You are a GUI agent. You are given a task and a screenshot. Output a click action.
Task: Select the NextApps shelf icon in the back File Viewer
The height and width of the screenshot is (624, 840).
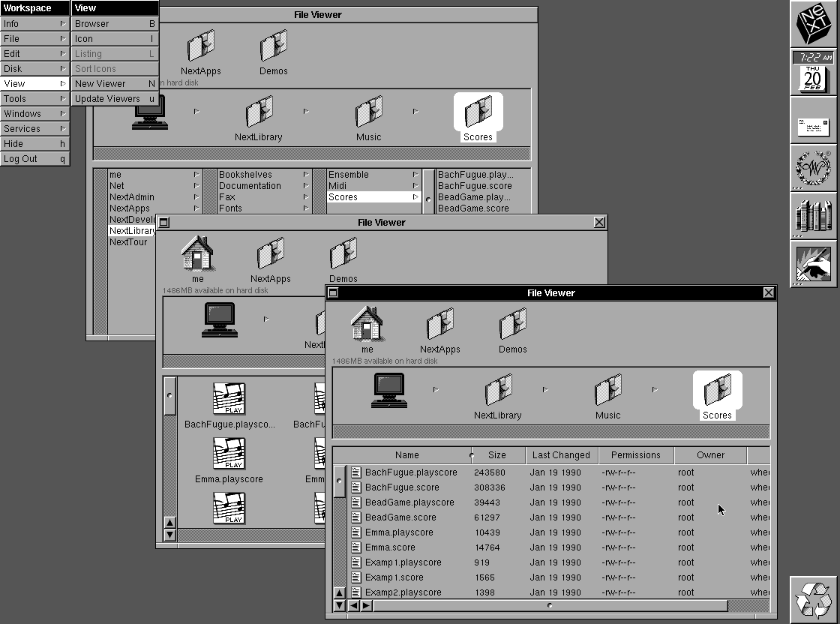pyautogui.click(x=201, y=52)
